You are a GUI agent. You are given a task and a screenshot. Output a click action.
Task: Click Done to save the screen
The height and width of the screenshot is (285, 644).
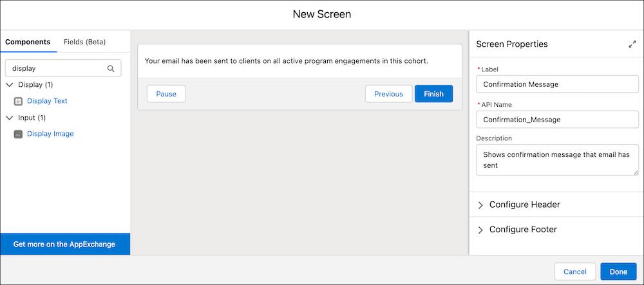[618, 271]
